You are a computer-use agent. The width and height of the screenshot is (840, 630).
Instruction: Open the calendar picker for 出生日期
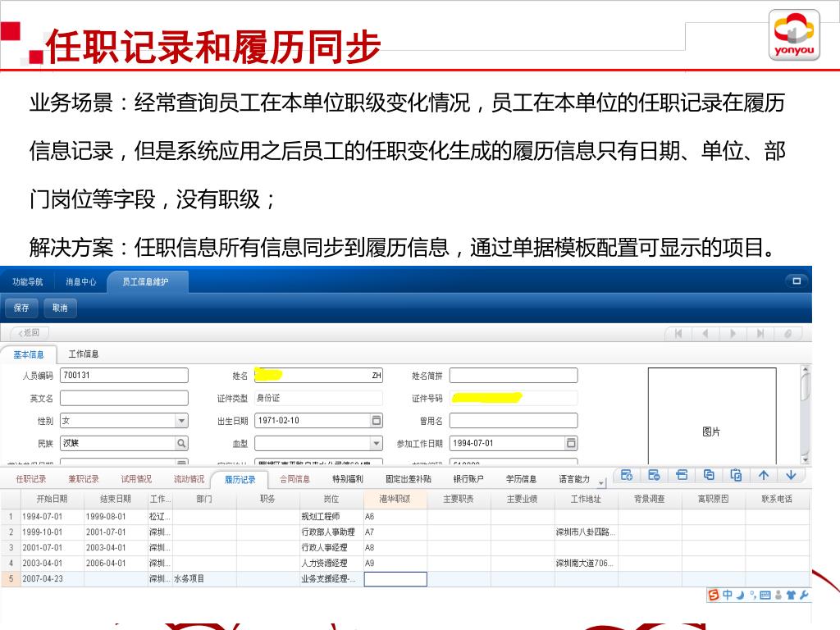point(377,421)
